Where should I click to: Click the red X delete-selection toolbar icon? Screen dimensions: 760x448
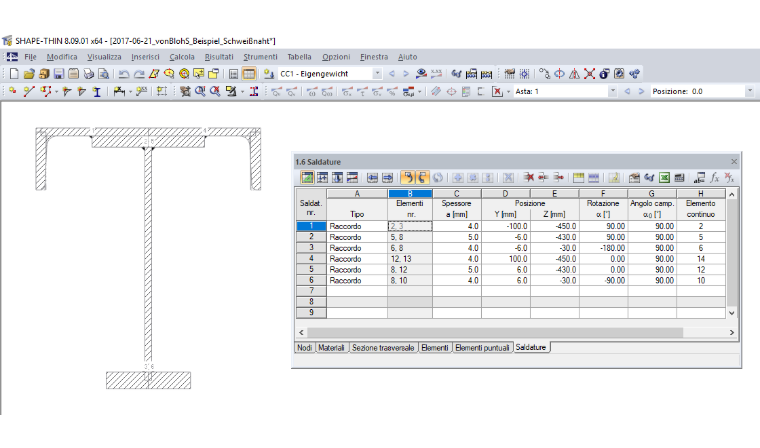pos(589,74)
